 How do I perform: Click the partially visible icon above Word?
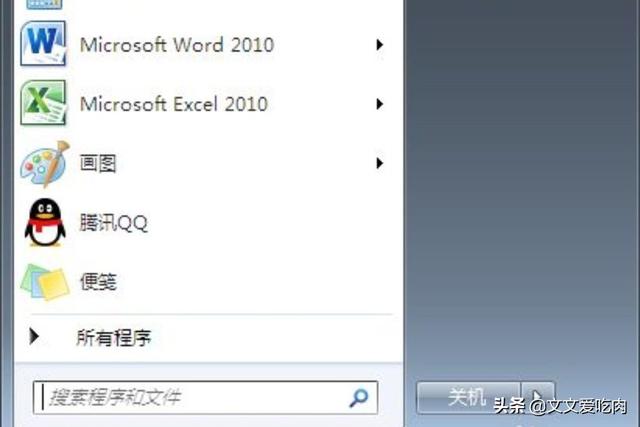click(x=44, y=4)
